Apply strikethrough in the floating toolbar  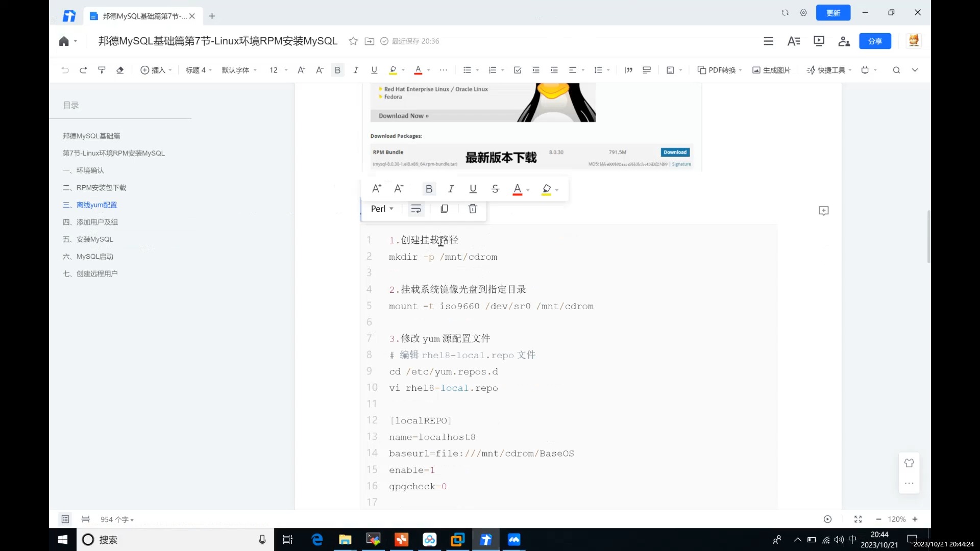click(x=496, y=189)
